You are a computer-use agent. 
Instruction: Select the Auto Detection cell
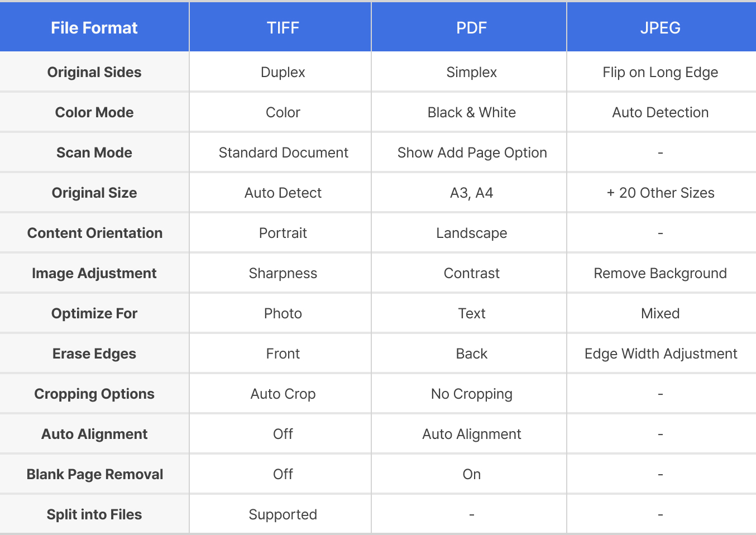(661, 112)
